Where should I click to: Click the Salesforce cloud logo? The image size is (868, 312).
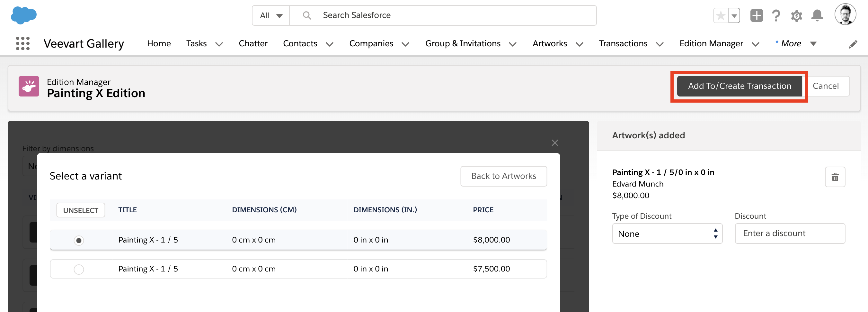click(x=23, y=15)
